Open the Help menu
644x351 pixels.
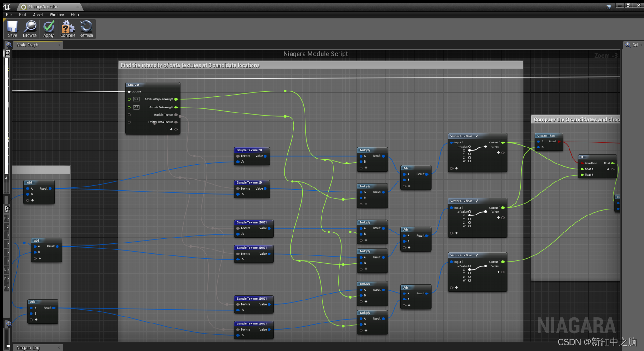(x=75, y=15)
